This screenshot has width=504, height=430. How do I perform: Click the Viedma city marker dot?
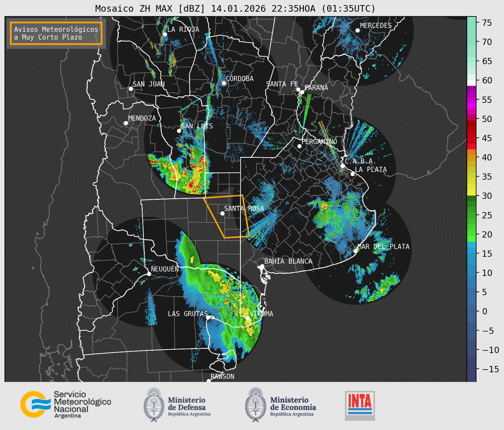[x=247, y=318]
